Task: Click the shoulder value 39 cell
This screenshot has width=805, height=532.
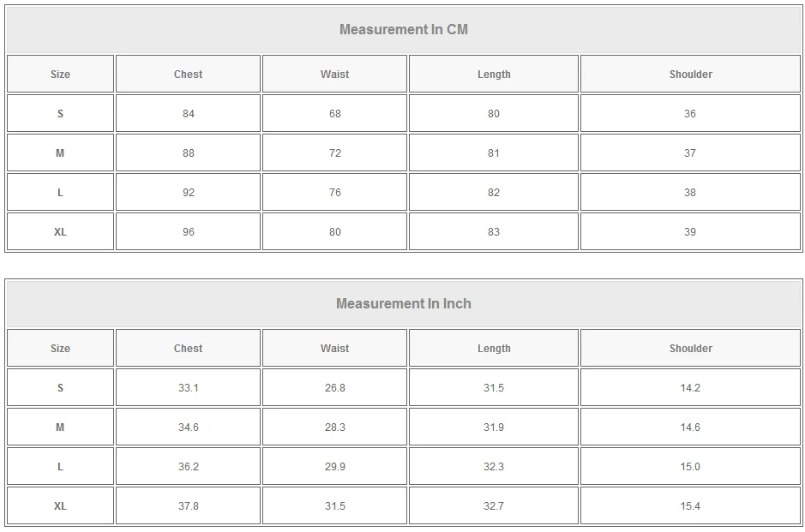Action: [x=690, y=232]
